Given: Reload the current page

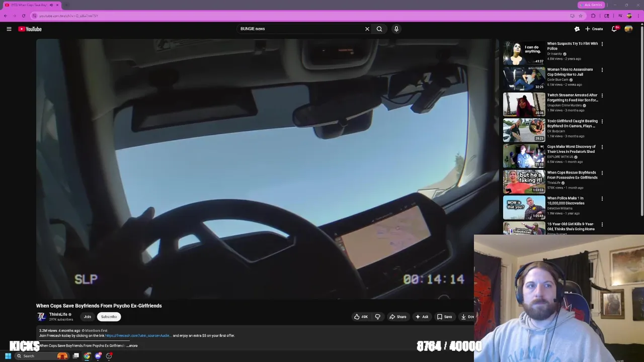Looking at the screenshot, I should pyautogui.click(x=24, y=16).
